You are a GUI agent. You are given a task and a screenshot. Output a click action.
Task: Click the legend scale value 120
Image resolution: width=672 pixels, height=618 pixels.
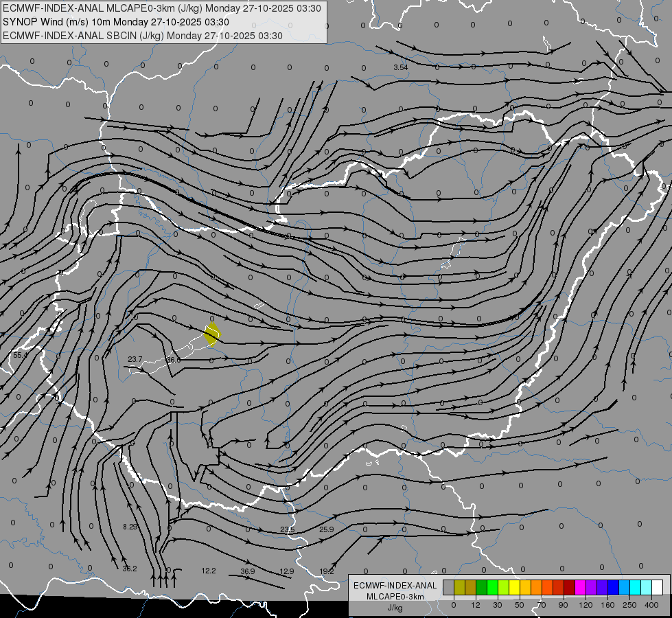(x=586, y=605)
